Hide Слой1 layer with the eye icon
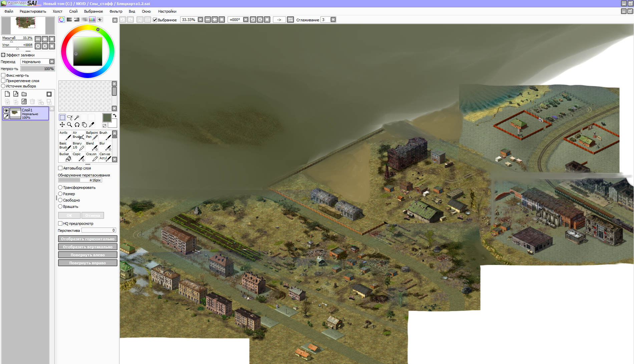This screenshot has height=364, width=634. (x=6, y=110)
